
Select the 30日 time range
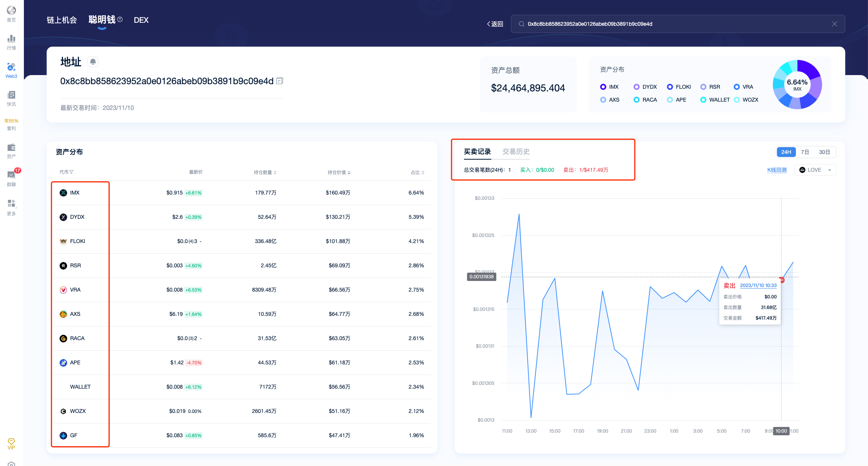[x=824, y=152]
